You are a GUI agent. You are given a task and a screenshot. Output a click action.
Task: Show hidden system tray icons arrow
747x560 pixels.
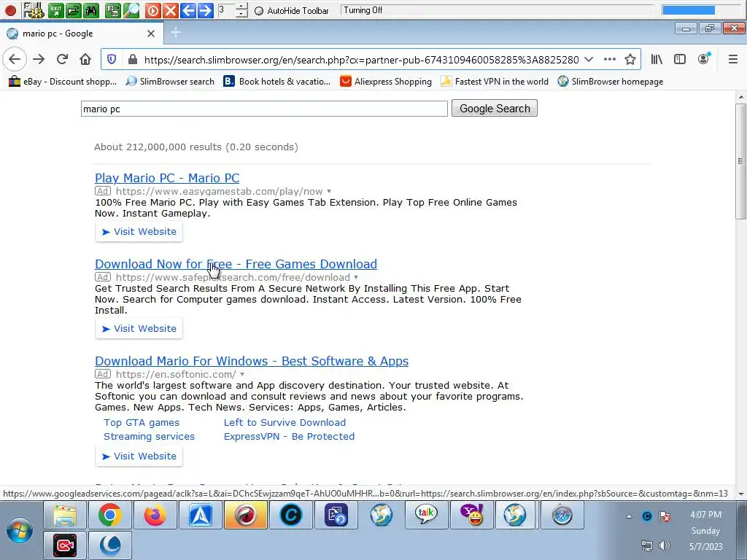630,516
